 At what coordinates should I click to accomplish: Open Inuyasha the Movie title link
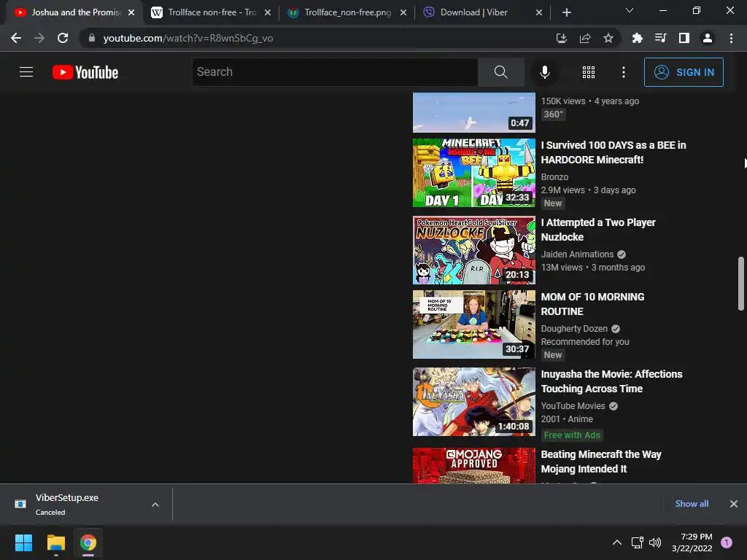click(612, 381)
